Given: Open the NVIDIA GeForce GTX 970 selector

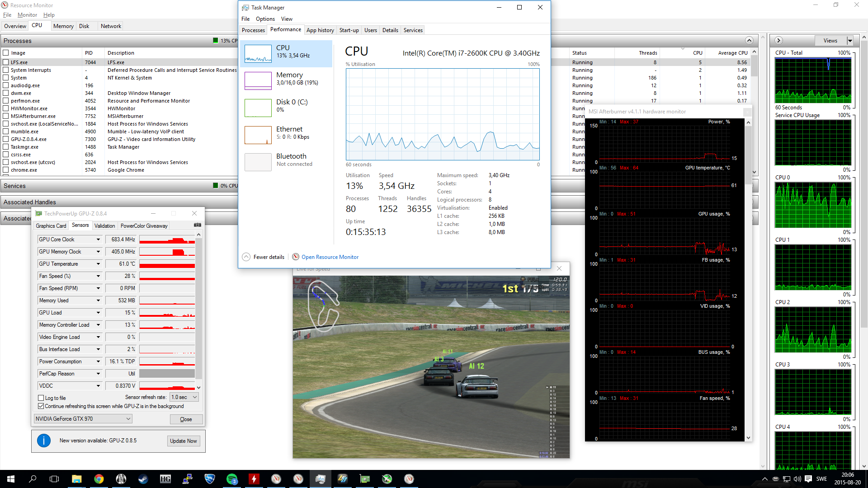Looking at the screenshot, I should [83, 419].
